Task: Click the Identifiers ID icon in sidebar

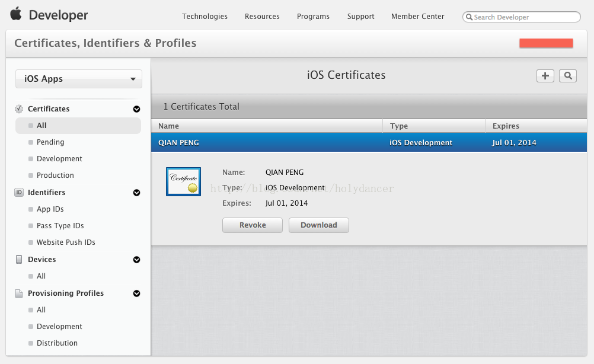Action: pyautogui.click(x=19, y=193)
